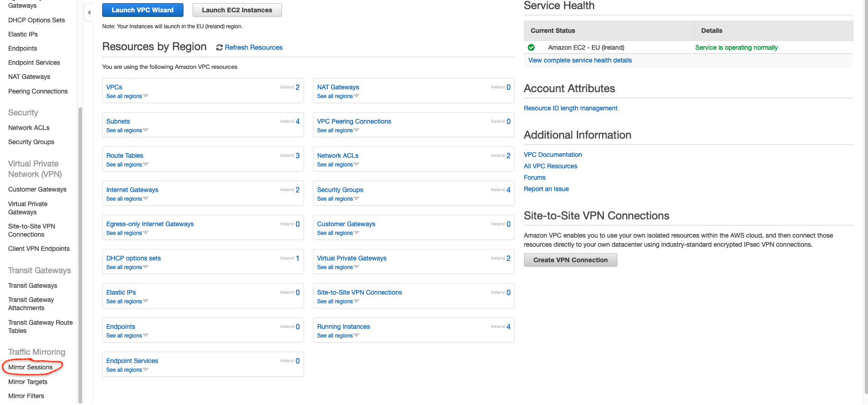Click Service is operating normally status
This screenshot has width=868, height=405.
pos(736,47)
